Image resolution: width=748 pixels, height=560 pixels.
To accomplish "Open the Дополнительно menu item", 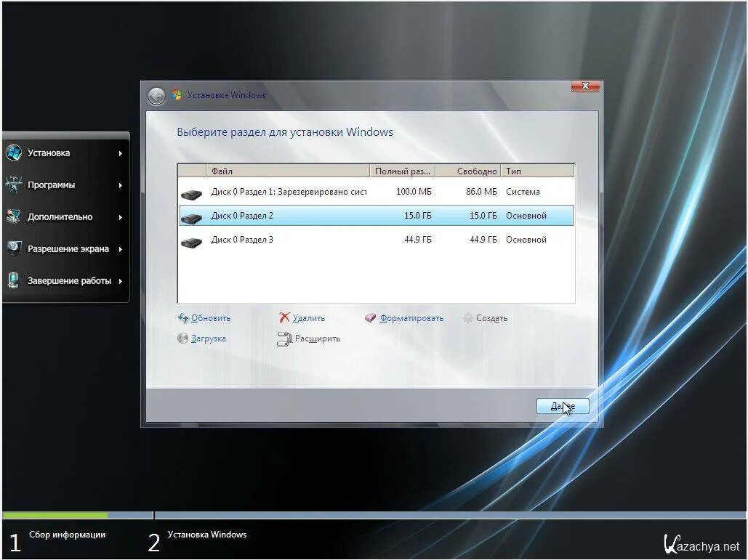I will click(65, 217).
